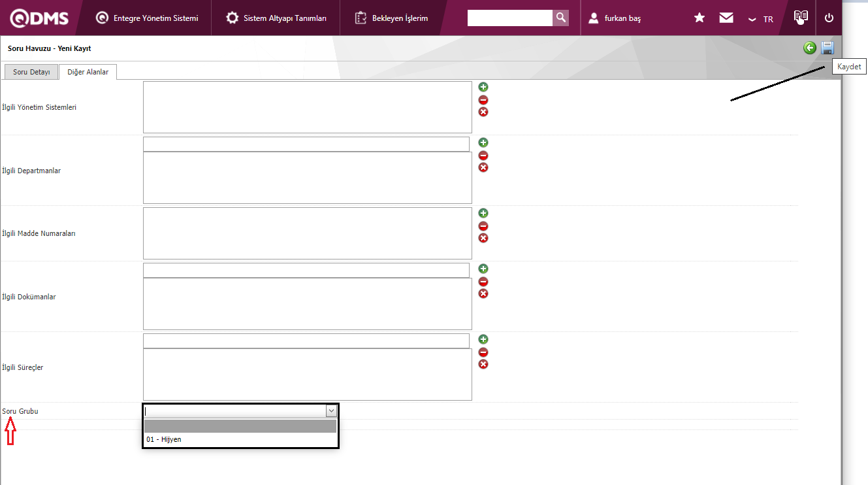The image size is (868, 485).
Task: Click the red minus for İlgili Dokümanlar
Action: [x=483, y=282]
